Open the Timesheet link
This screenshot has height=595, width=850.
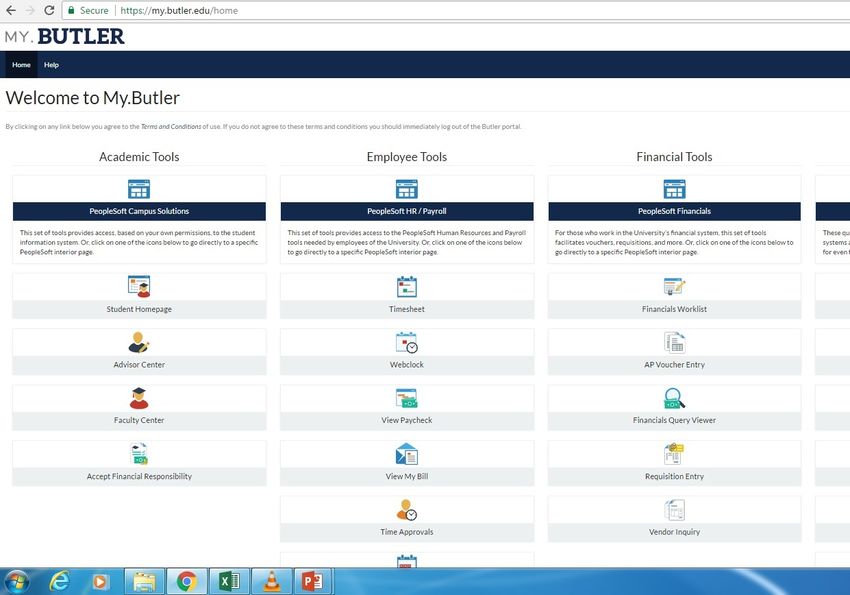pyautogui.click(x=407, y=309)
